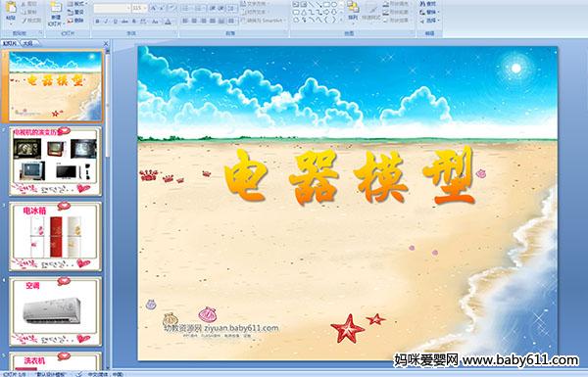Pick the oval shape in the shapes gallery

pos(333,5)
